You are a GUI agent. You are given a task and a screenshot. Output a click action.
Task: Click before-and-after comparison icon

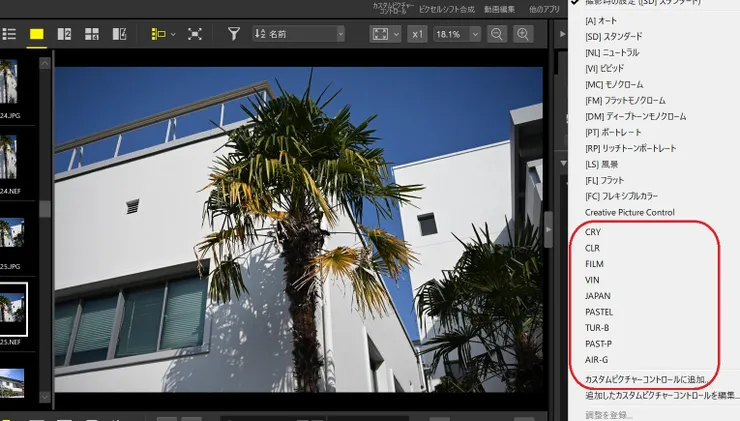point(119,34)
